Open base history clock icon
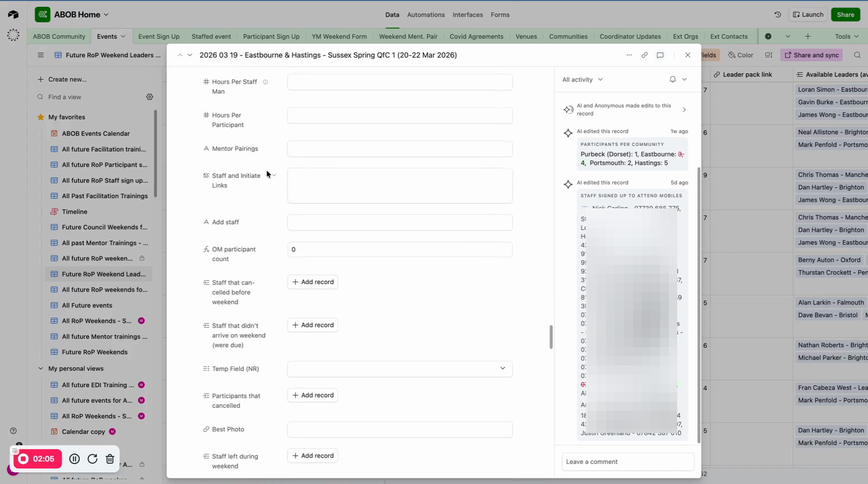 click(777, 15)
